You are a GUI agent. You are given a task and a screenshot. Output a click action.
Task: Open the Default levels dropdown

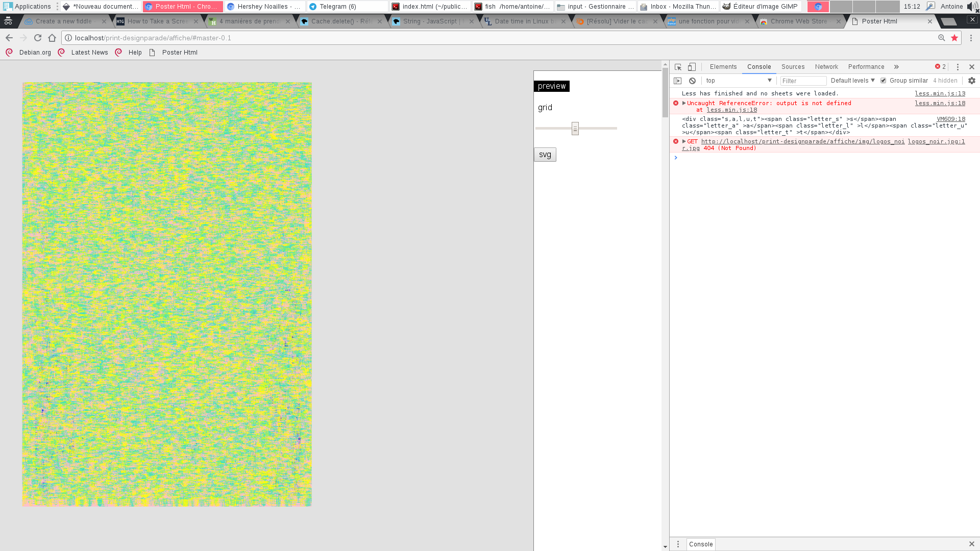click(x=852, y=81)
